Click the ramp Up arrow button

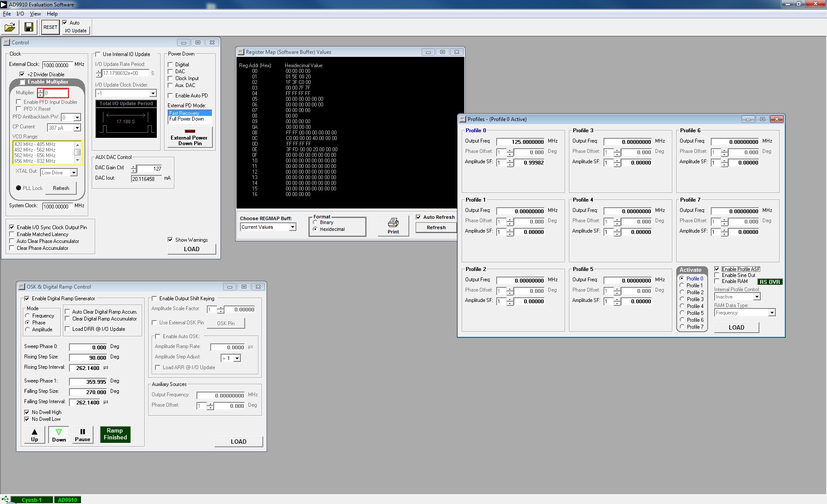tap(34, 435)
